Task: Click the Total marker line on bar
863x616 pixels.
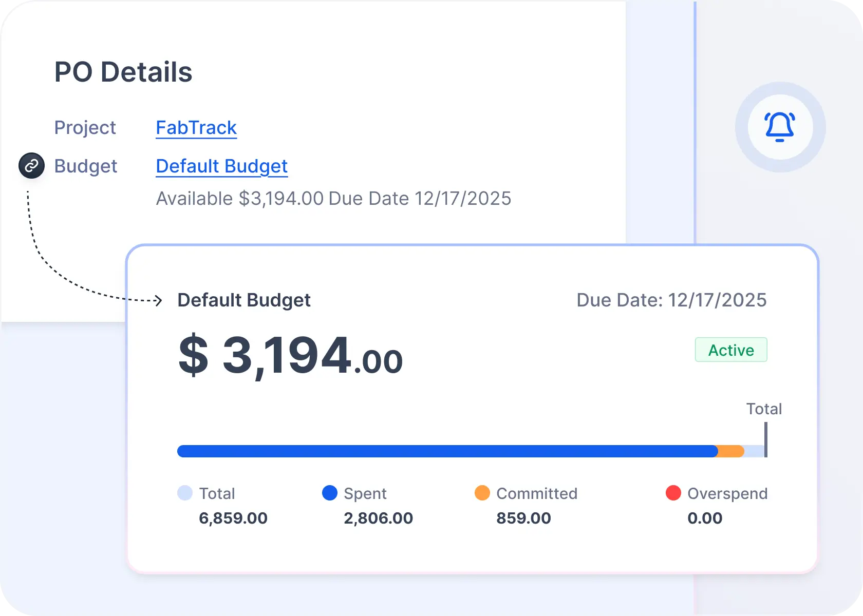Action: (765, 439)
